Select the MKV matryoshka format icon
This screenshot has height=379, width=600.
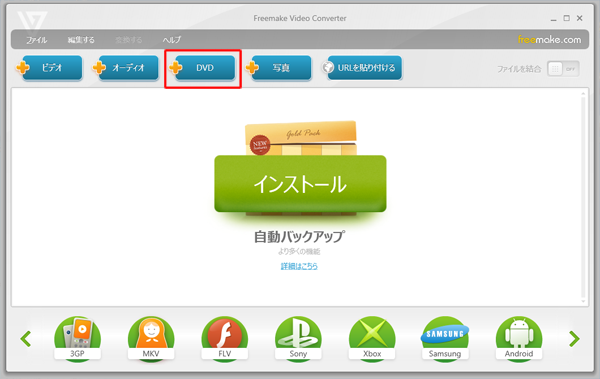tap(151, 338)
